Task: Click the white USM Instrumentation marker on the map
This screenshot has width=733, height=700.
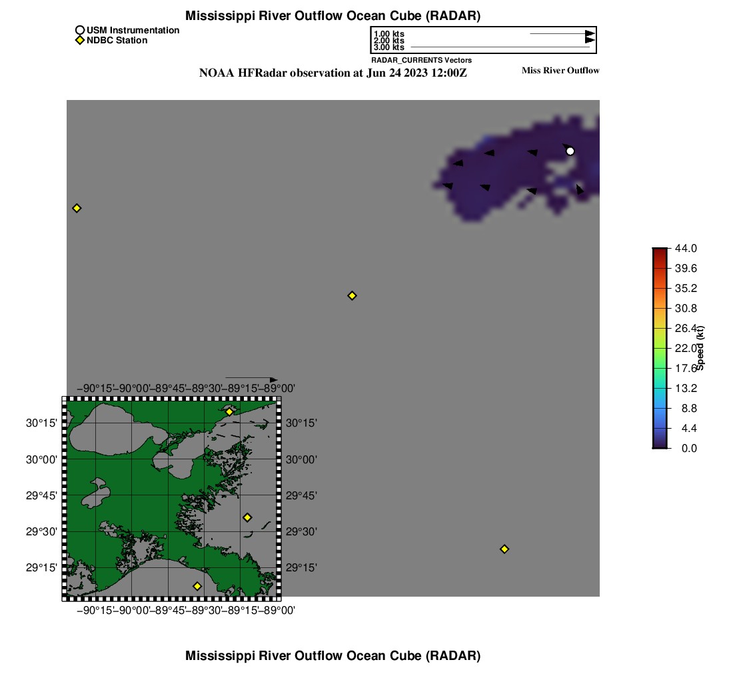Action: tap(570, 151)
